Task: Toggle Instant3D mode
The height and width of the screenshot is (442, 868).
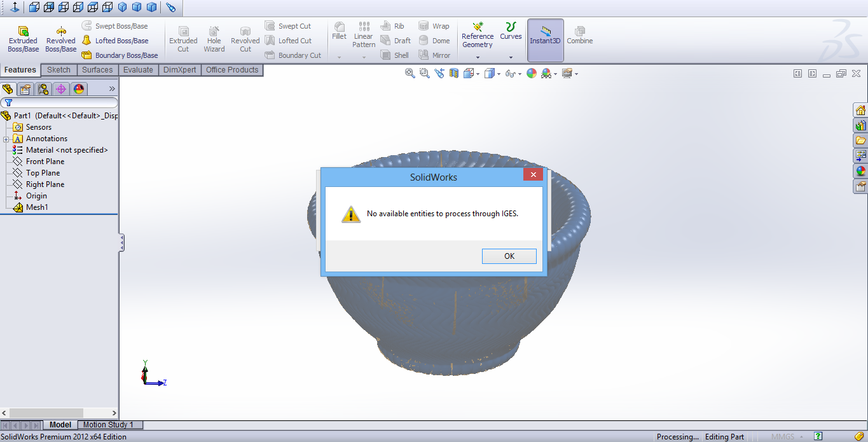Action: [x=546, y=40]
